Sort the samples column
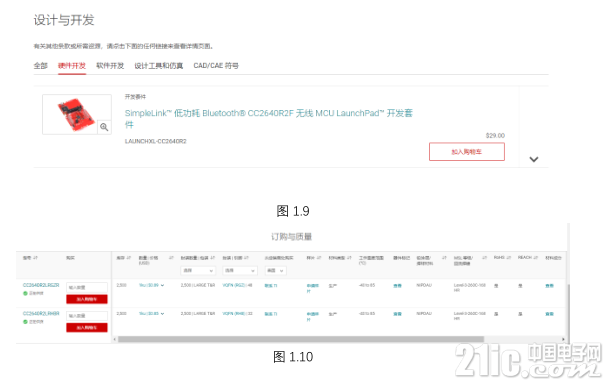 pos(319,257)
